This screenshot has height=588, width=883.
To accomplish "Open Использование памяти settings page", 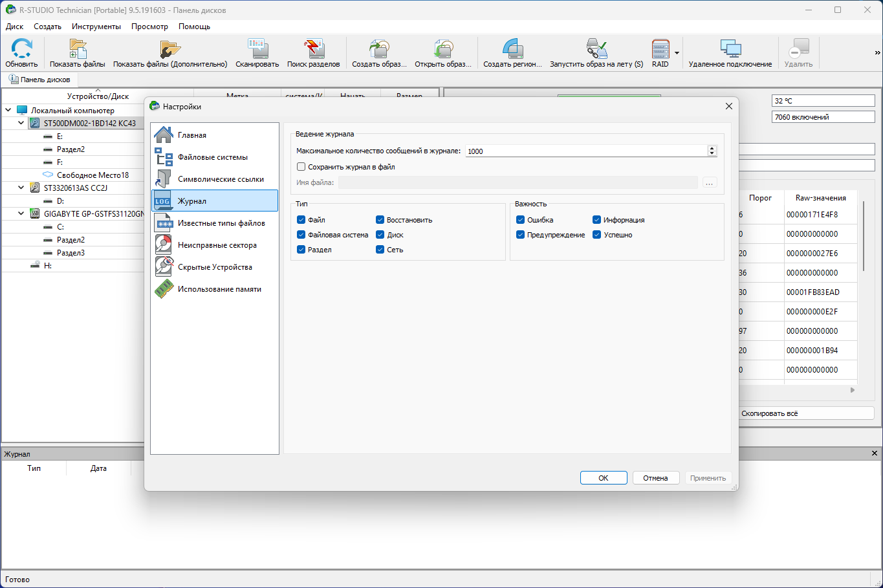I will (x=215, y=289).
